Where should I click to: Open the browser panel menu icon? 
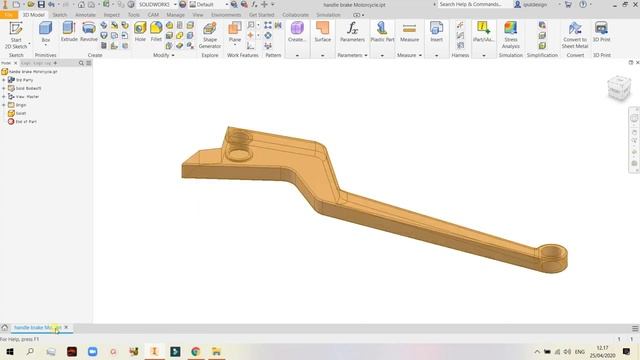[89, 63]
